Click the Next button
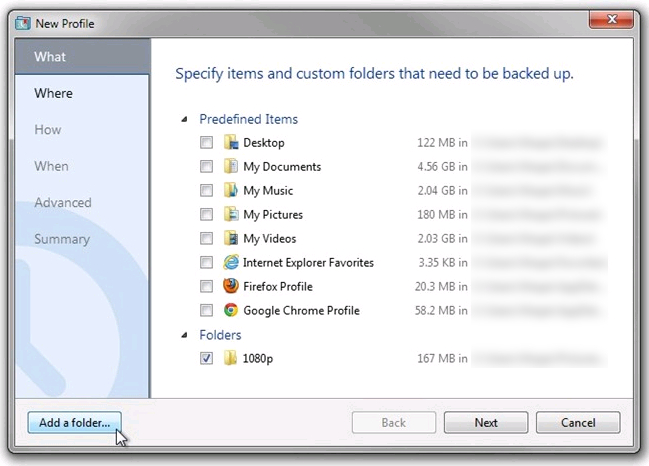Screen dimensions: 649x466 486,423
